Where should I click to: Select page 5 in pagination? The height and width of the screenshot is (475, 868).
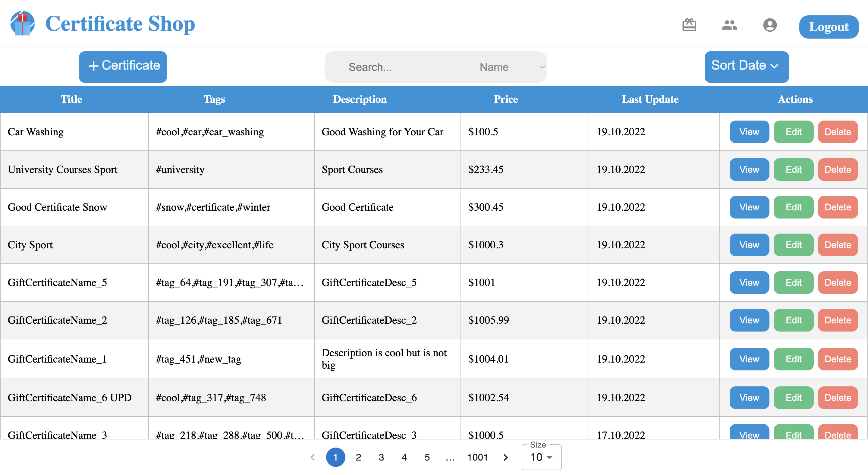(427, 457)
